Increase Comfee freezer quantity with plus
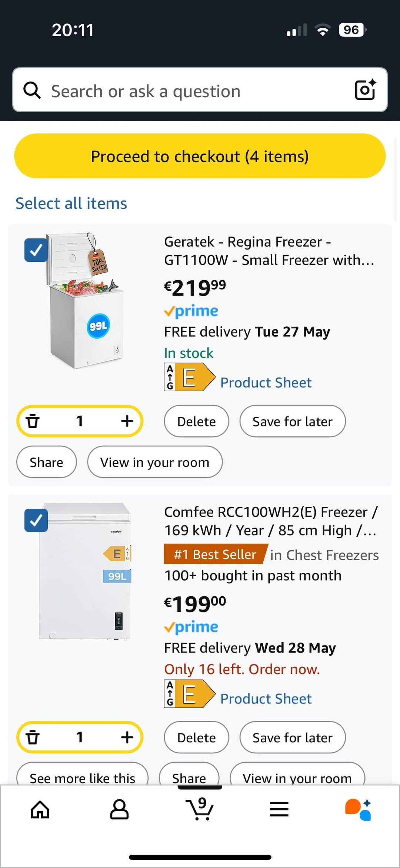 pyautogui.click(x=127, y=737)
